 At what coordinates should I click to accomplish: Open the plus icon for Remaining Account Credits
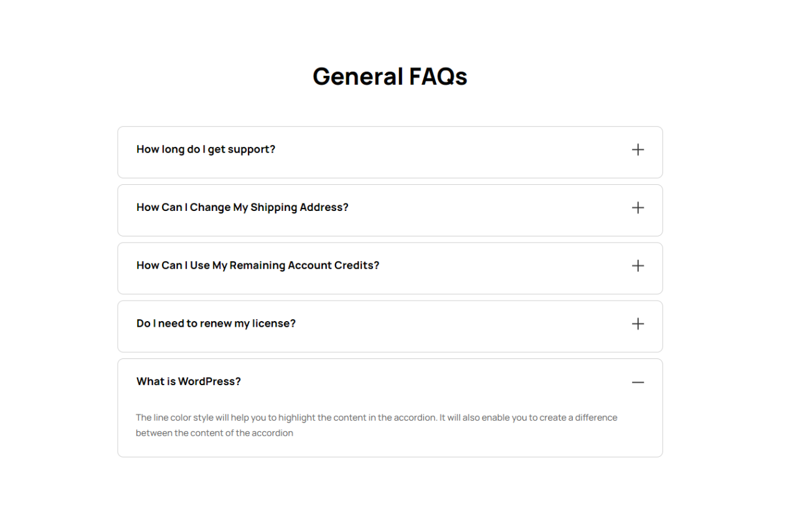(638, 266)
